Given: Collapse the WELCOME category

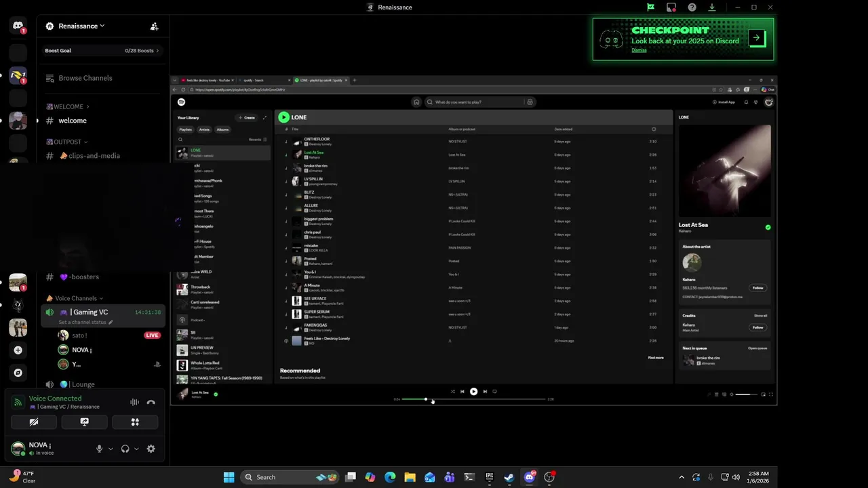Looking at the screenshot, I should [x=67, y=106].
